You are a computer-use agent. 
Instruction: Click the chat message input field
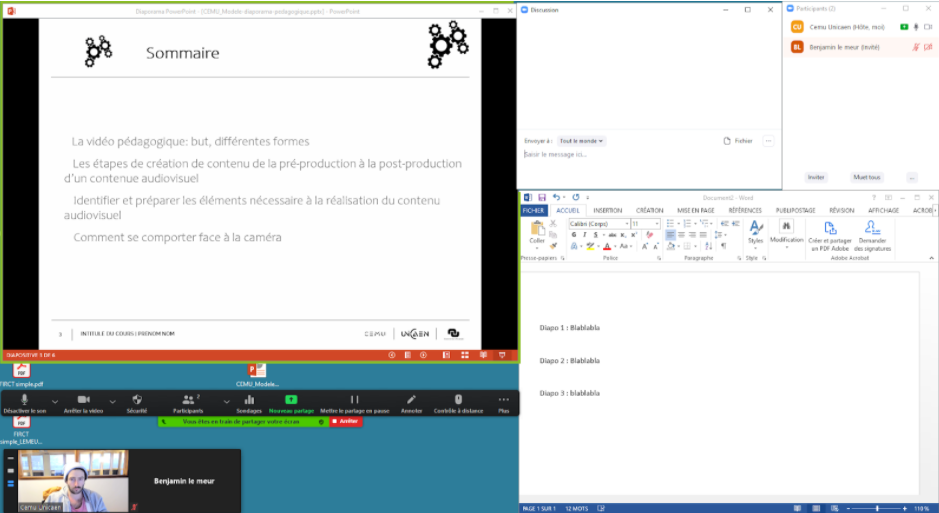(640, 155)
